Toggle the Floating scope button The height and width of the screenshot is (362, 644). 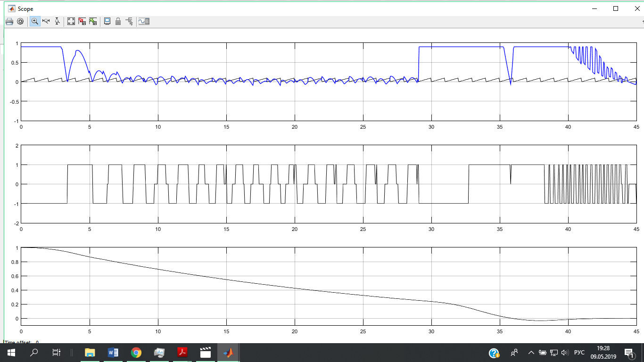click(107, 21)
